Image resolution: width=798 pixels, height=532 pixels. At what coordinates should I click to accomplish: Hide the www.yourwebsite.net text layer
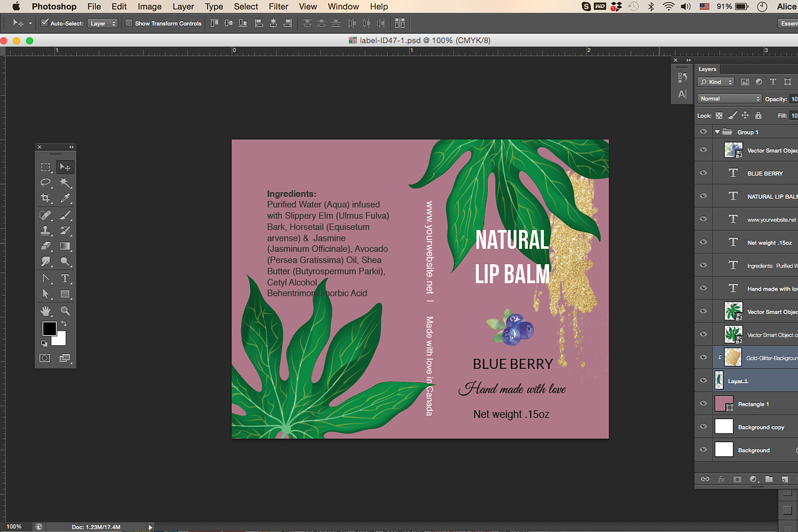704,219
